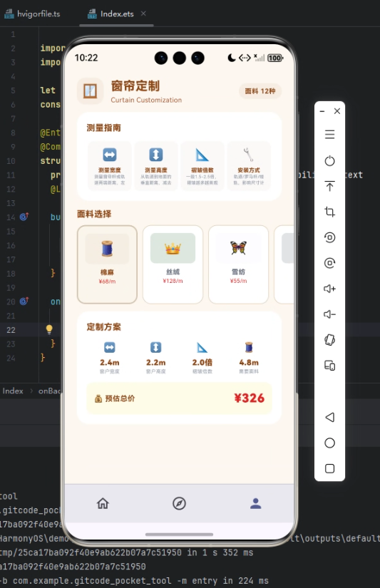Tap the 4.8m fabric needed value
This screenshot has width=380, height=588.
point(249,363)
